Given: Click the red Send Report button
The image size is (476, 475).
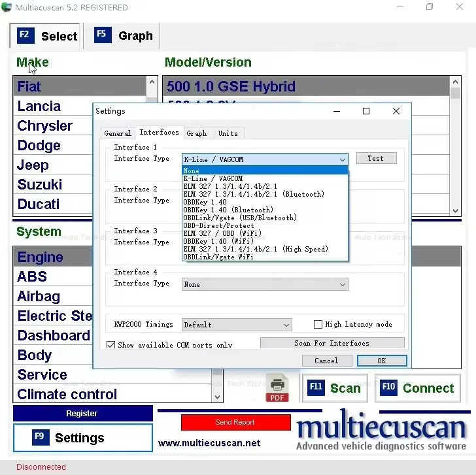Looking at the screenshot, I should click(235, 423).
